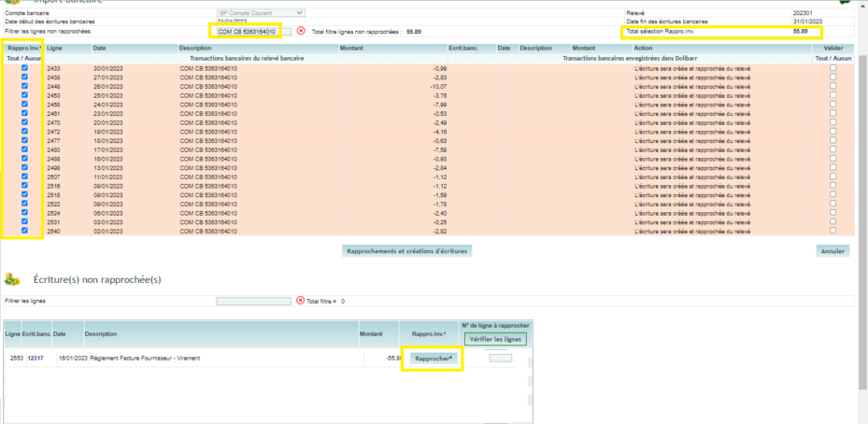Viewport: 868px width, 424px height.
Task: Click amount '-4,16' on line 2472
Action: (x=439, y=131)
